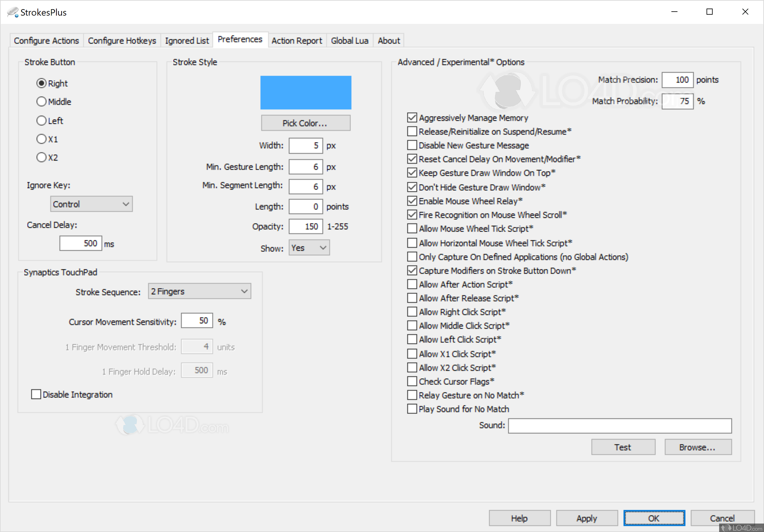
Task: Open the Global Lua tab
Action: [349, 41]
